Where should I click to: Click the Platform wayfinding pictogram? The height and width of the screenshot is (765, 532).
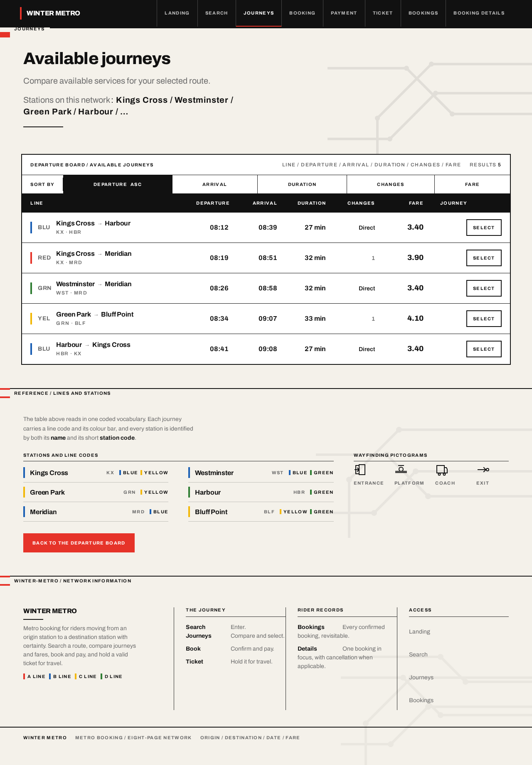[401, 470]
